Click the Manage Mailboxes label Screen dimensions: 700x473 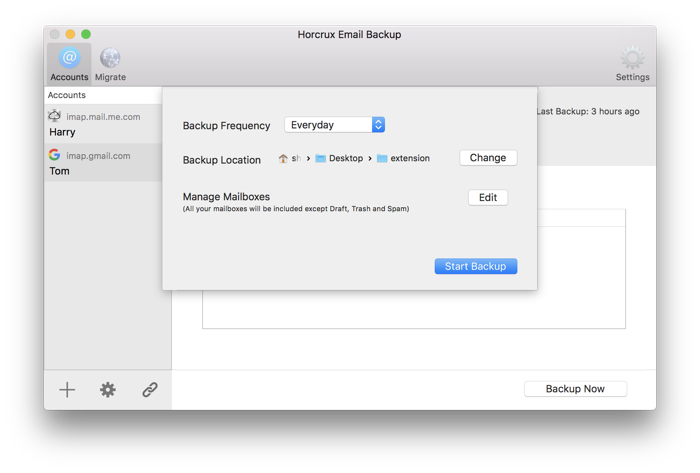point(226,197)
